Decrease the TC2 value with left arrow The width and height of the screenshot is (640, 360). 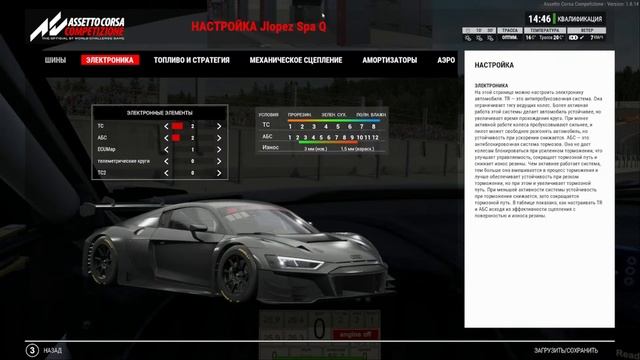tap(166, 173)
